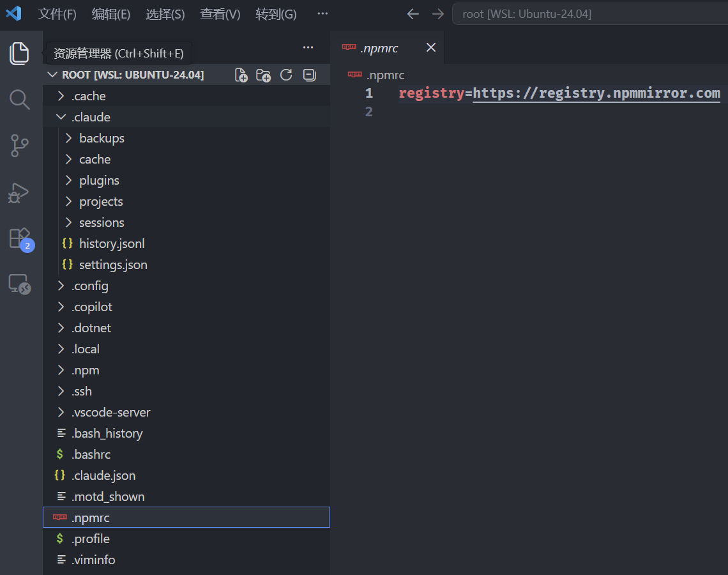Screen dimensions: 728x575
Task: Open the Run and Debug view
Action: click(20, 193)
